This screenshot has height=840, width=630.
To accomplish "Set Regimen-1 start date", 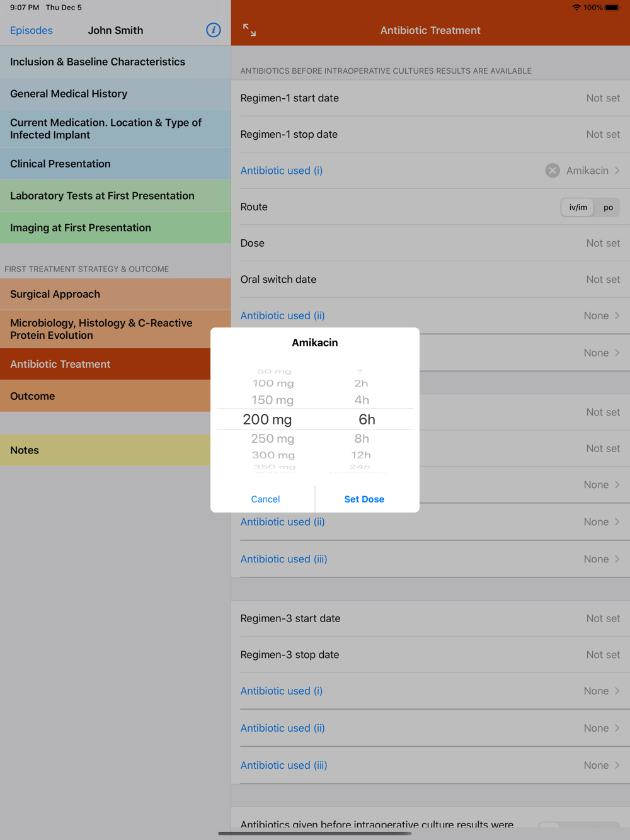I will pos(430,98).
